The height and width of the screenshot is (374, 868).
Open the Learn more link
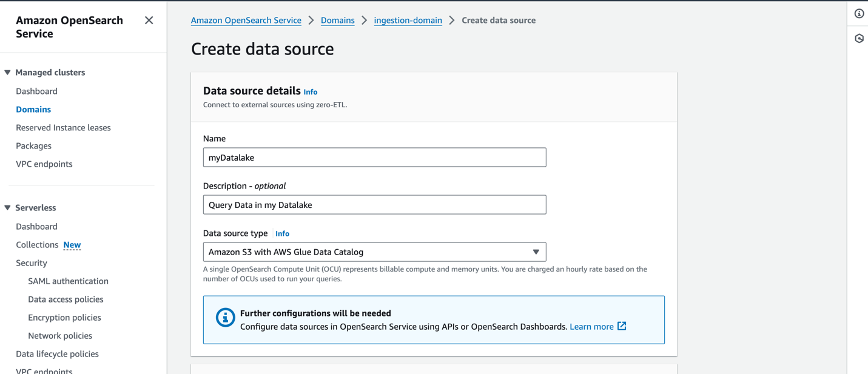(x=591, y=326)
